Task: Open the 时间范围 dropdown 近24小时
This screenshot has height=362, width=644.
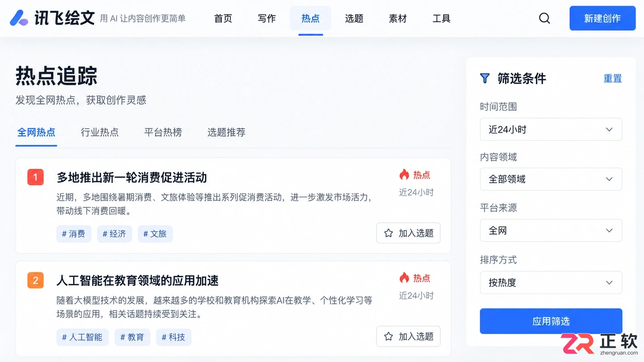Action: click(x=551, y=130)
